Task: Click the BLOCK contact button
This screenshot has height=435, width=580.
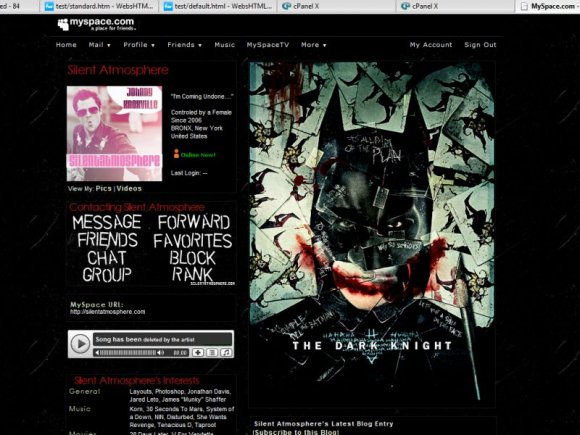Action: pos(192,258)
